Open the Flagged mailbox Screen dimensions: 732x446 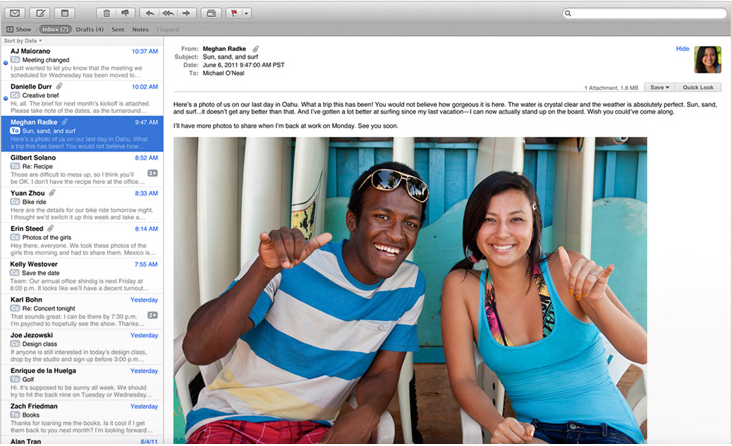(168, 29)
